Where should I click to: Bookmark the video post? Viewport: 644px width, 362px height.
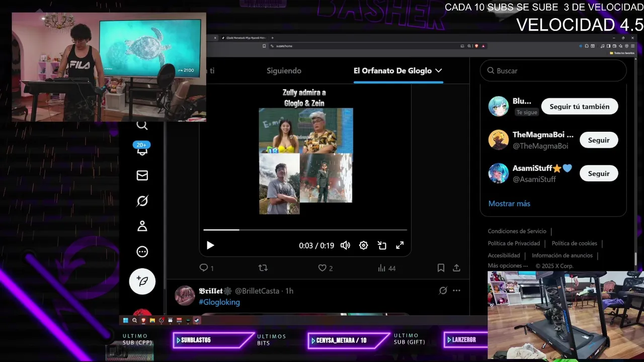pos(441,268)
